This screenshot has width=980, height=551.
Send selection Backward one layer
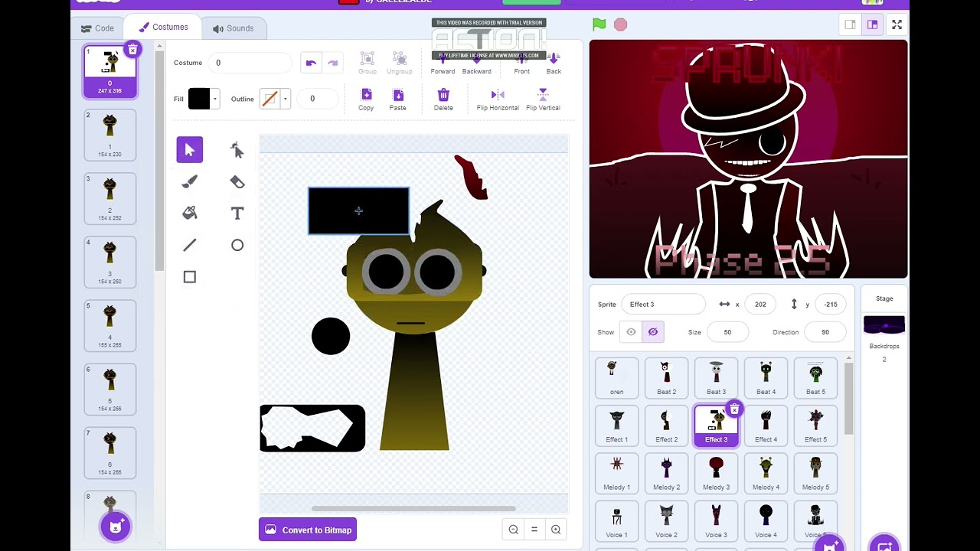(x=476, y=64)
